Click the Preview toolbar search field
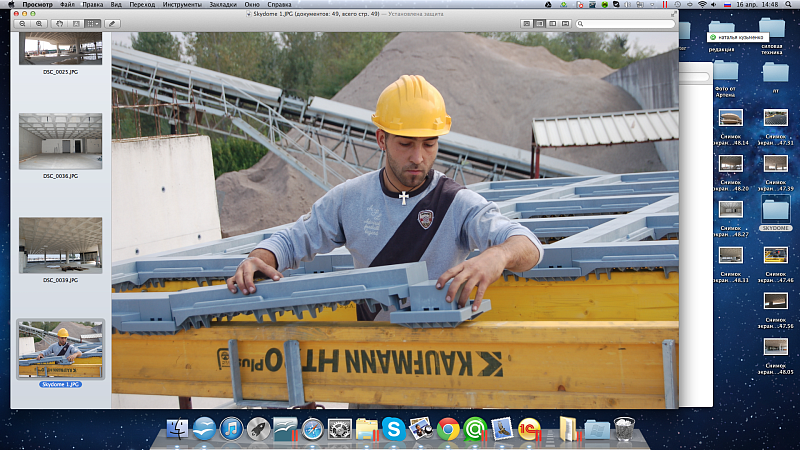The image size is (800, 450). click(625, 22)
